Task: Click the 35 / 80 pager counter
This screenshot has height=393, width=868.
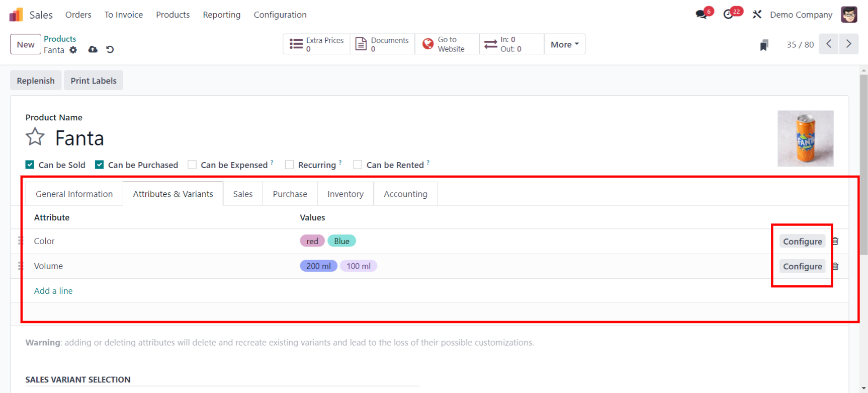Action: coord(800,44)
